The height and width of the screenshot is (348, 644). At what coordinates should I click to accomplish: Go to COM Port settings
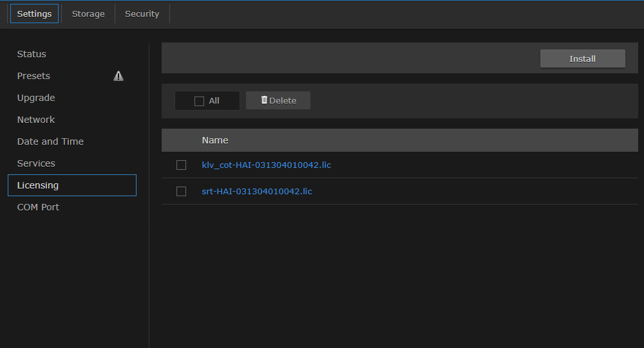38,207
